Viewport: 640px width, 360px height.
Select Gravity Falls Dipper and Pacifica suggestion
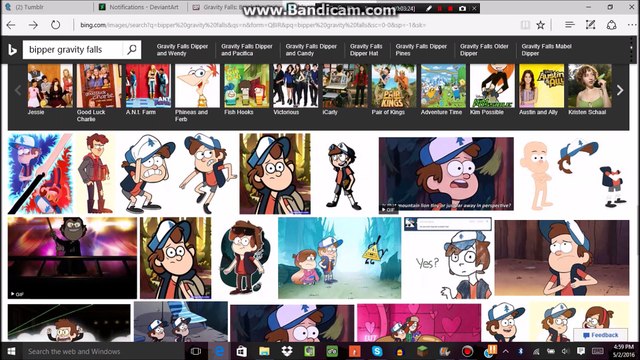[247, 50]
